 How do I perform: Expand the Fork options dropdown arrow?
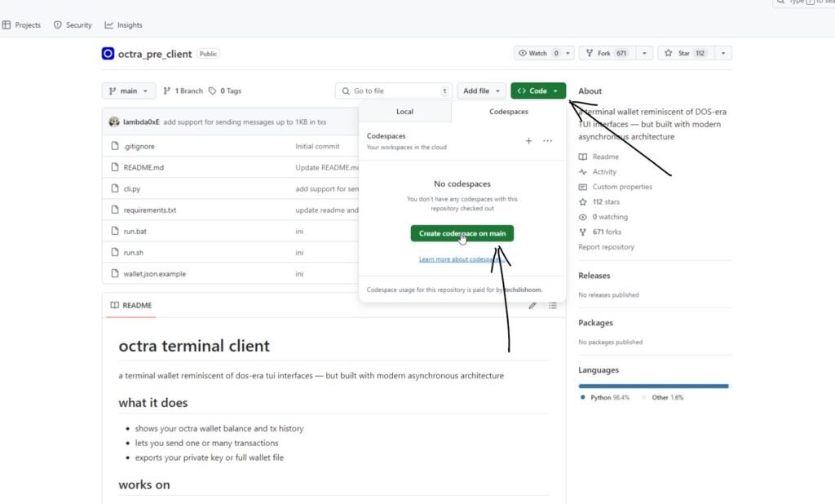[644, 53]
